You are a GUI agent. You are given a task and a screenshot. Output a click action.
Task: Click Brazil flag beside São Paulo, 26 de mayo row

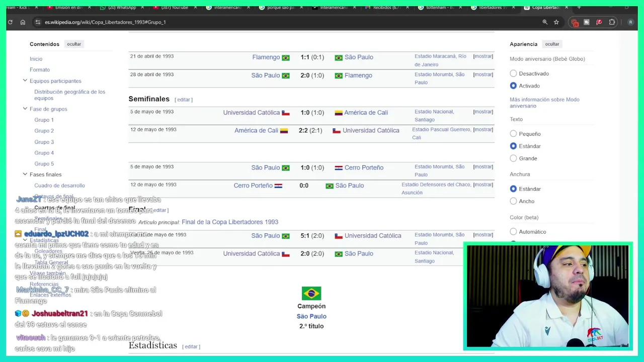(x=339, y=254)
